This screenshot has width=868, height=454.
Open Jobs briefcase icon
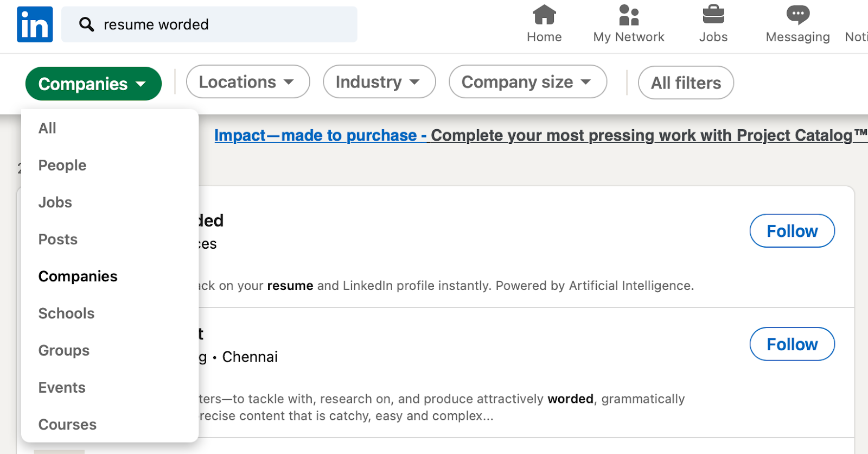(713, 15)
